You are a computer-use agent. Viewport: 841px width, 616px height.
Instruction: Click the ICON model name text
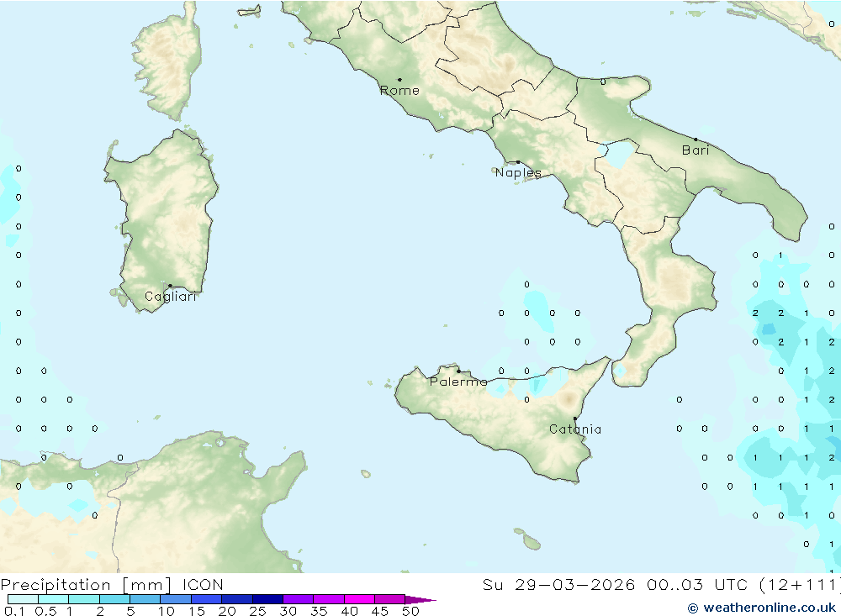[203, 585]
